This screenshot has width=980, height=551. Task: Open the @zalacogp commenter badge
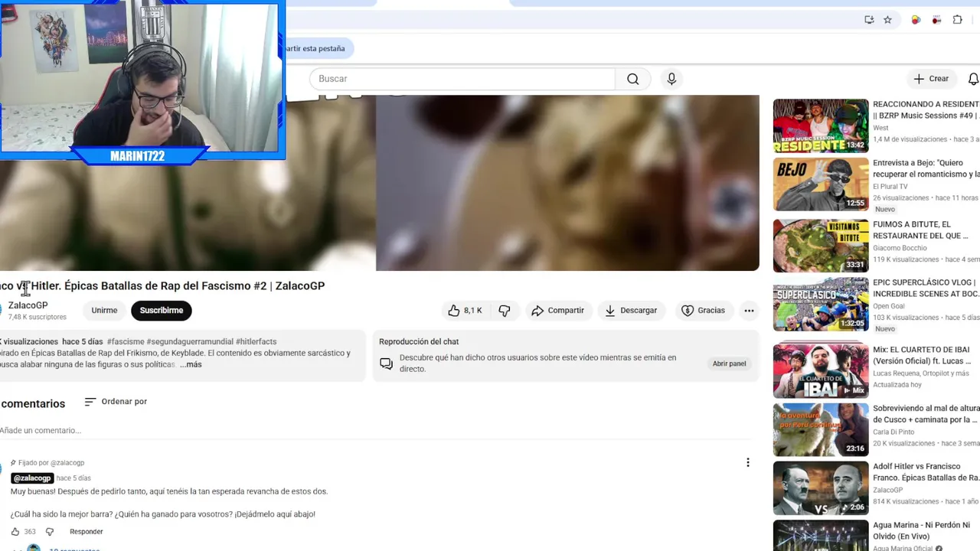pos(32,478)
